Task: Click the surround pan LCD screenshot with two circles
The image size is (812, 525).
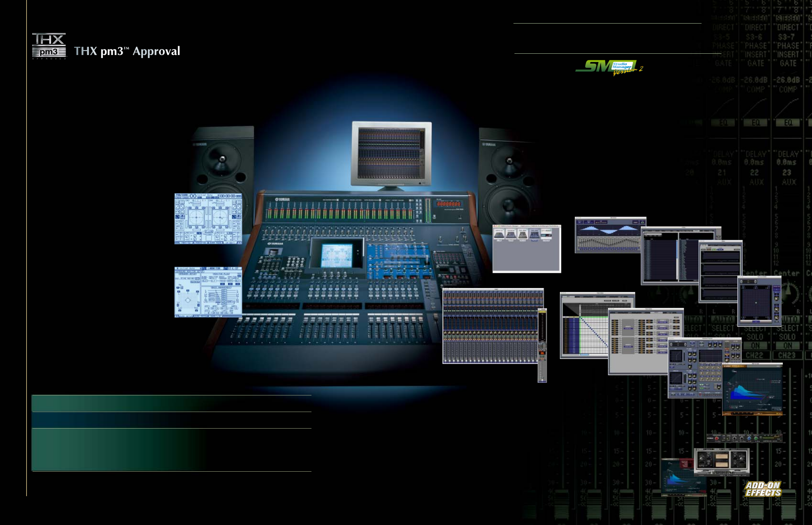Action: tap(208, 218)
